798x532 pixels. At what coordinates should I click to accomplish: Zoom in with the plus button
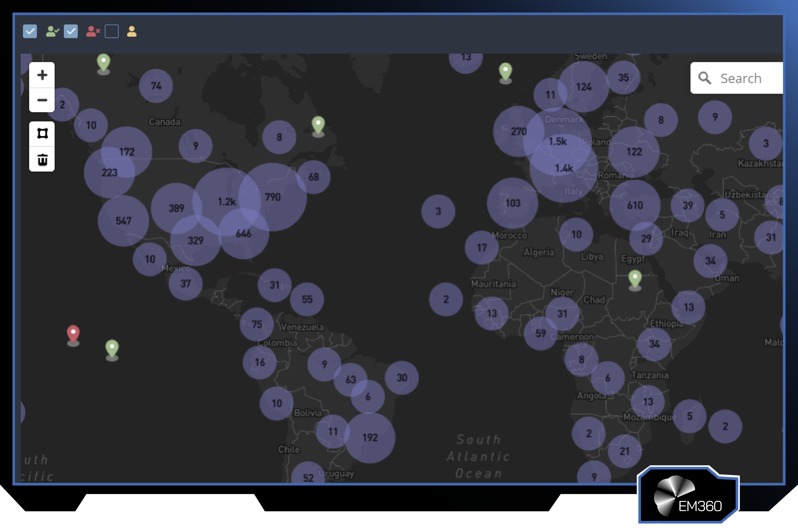tap(42, 75)
